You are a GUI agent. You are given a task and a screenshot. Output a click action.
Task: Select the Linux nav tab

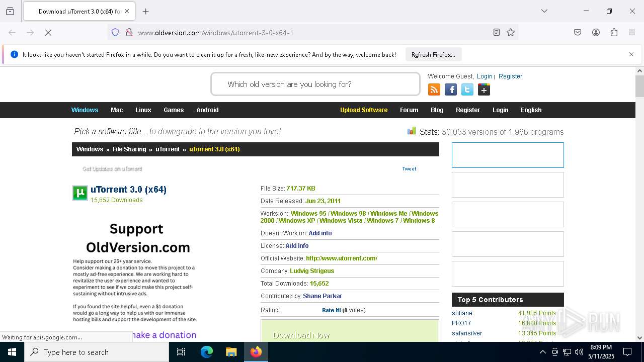click(143, 110)
